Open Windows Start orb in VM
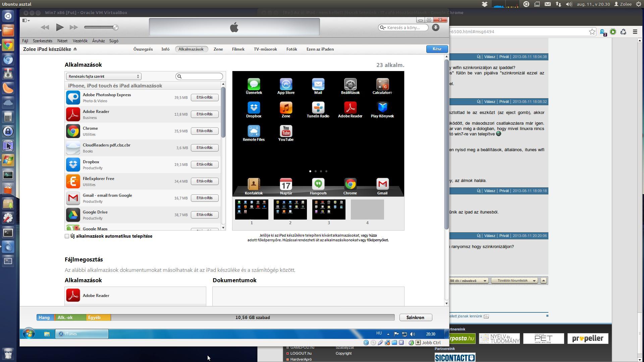The width and height of the screenshot is (644, 362). click(x=29, y=334)
